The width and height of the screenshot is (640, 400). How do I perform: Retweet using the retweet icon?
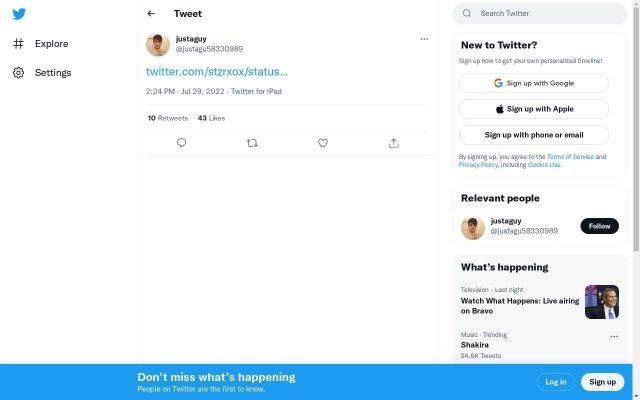[x=252, y=143]
